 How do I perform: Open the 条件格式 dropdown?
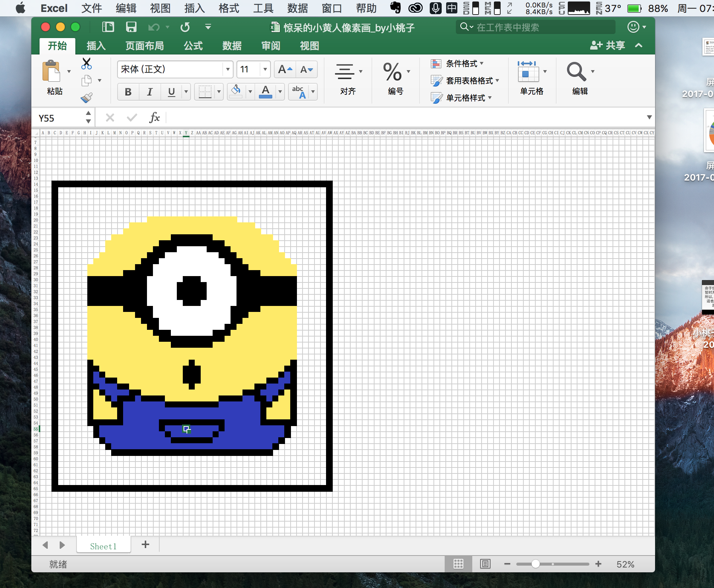point(458,63)
